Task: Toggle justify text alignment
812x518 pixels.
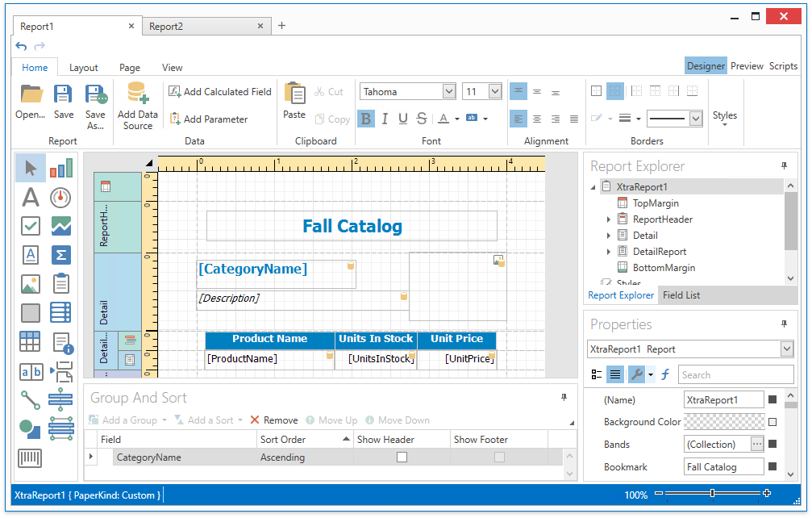Action: [x=574, y=119]
